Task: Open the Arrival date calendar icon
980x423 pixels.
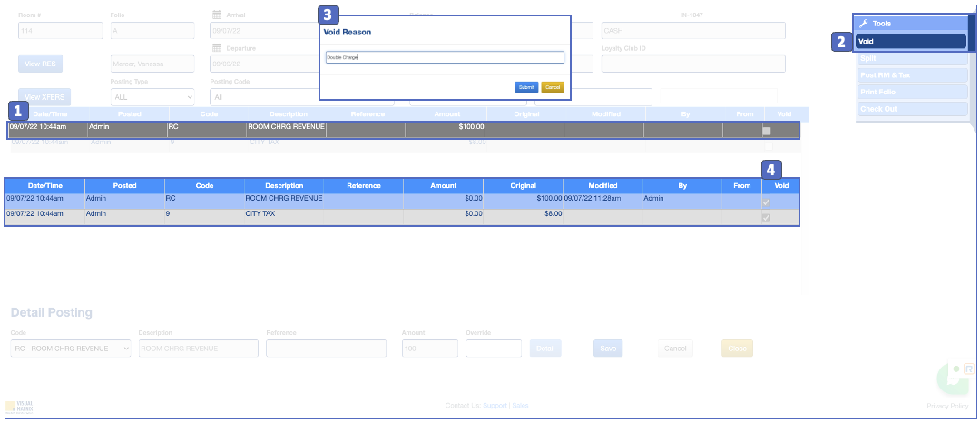Action: pos(217,15)
